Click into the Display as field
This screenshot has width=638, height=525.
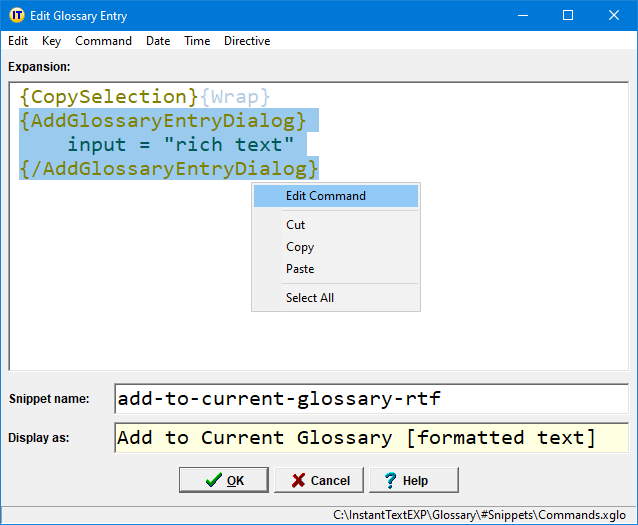[370, 438]
